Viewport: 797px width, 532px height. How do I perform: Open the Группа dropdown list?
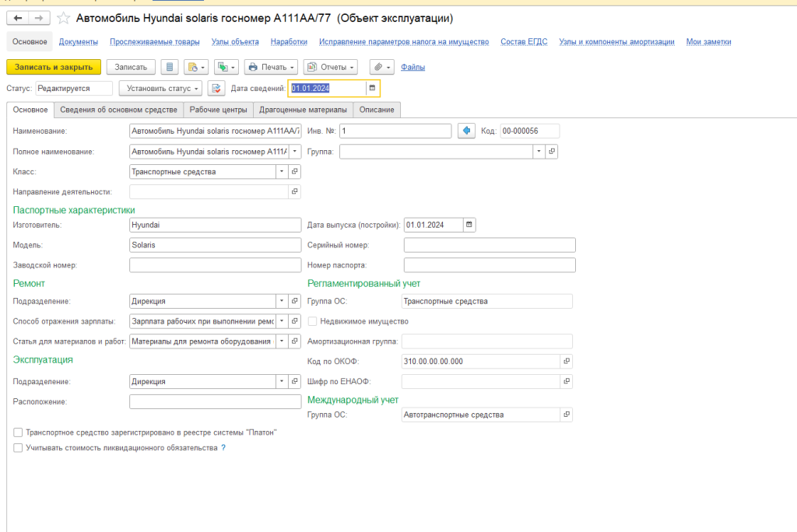(x=538, y=152)
